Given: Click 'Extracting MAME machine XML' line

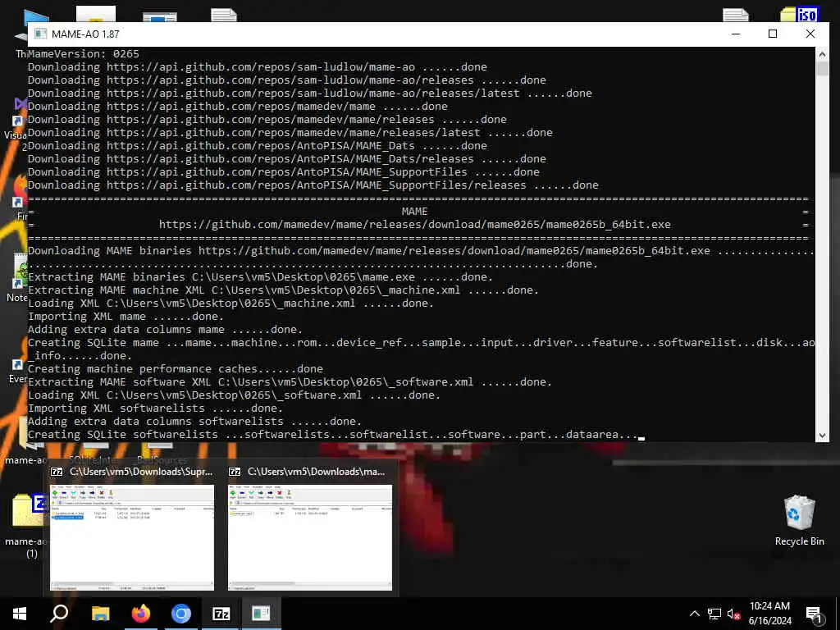Looking at the screenshot, I should (x=283, y=290).
